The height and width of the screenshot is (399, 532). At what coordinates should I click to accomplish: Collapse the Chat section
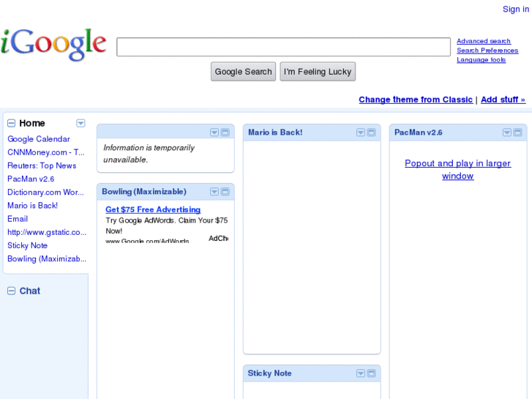coord(11,291)
